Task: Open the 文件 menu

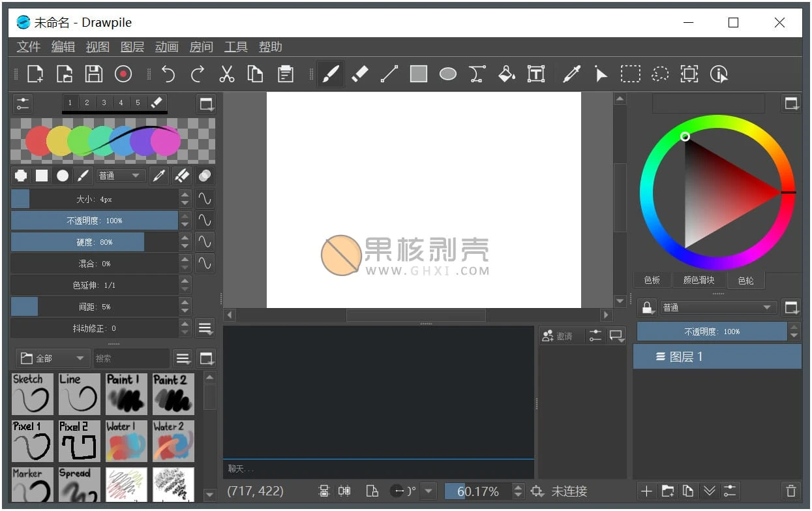Action: pyautogui.click(x=29, y=47)
